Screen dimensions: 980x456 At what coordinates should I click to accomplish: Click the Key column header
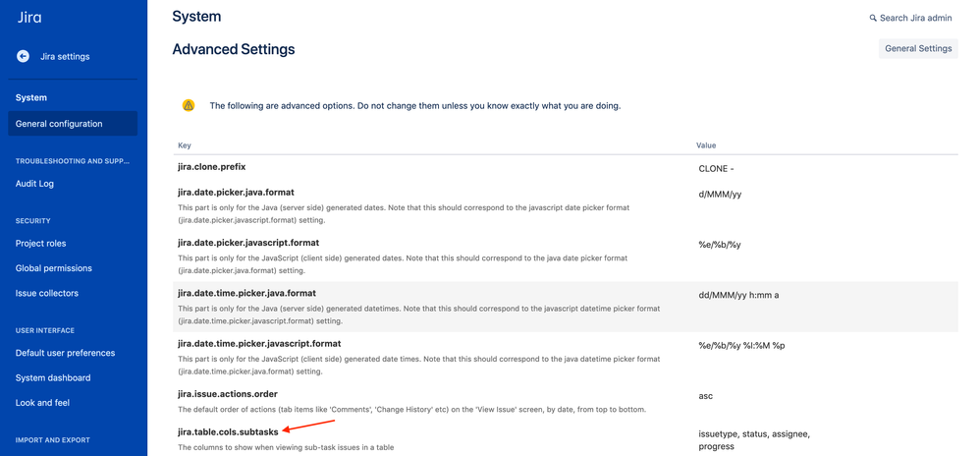pos(185,145)
